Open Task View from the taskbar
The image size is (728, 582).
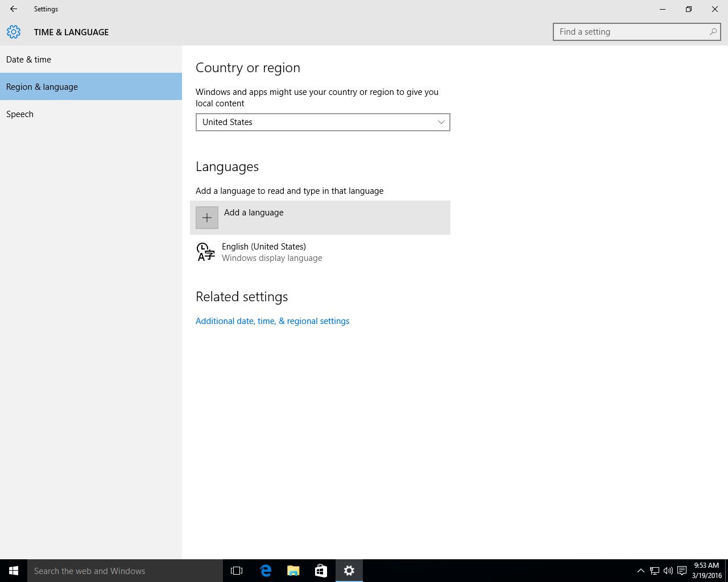237,571
